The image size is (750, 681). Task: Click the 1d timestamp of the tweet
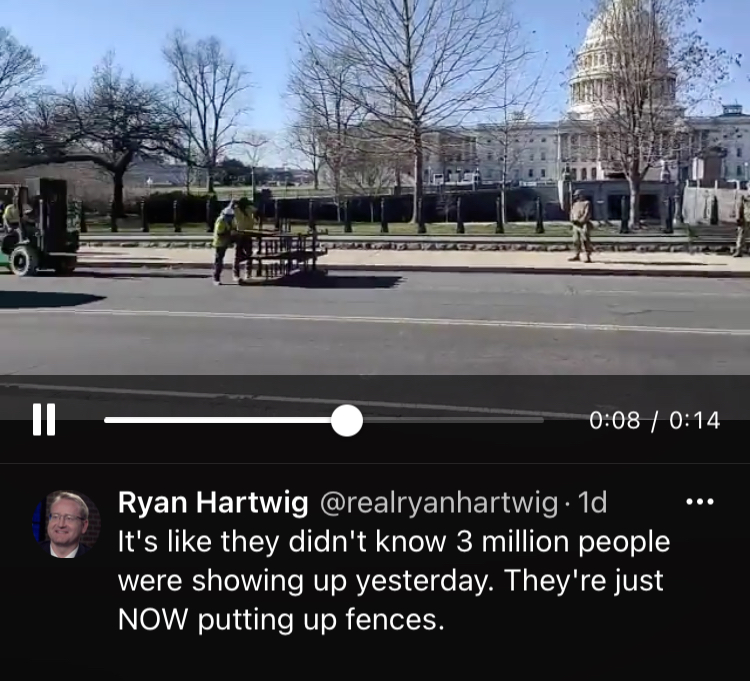pos(592,503)
